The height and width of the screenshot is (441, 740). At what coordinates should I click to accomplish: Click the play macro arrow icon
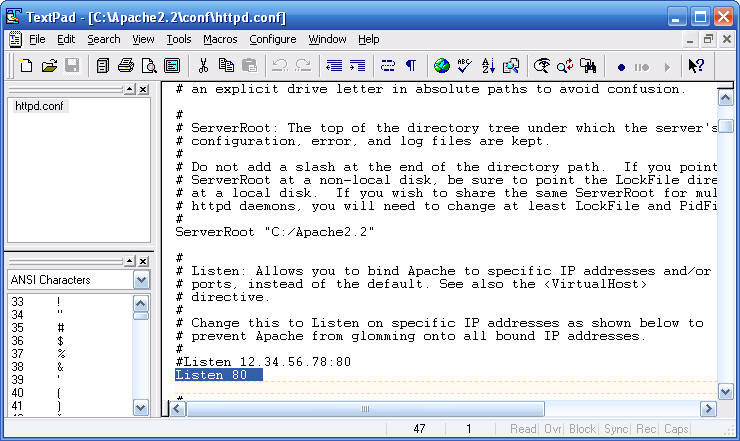pos(667,67)
